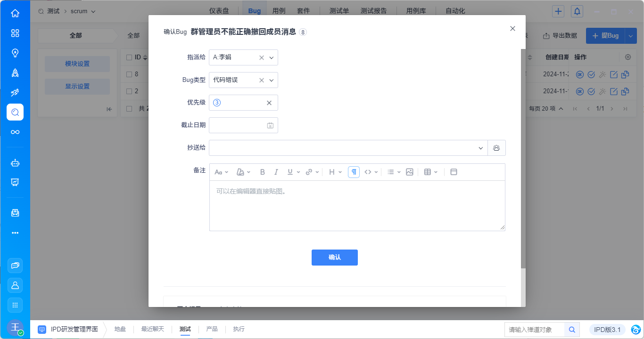Expand the Bug类型 dropdown
644x339 pixels.
[272, 81]
